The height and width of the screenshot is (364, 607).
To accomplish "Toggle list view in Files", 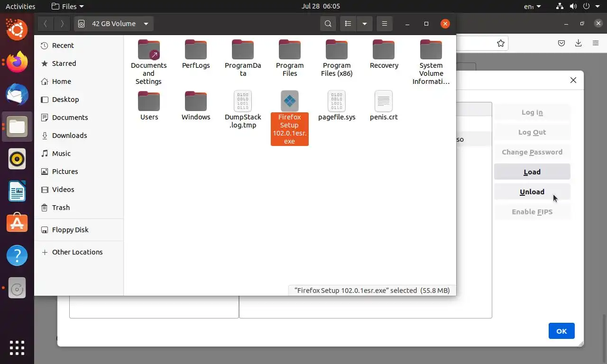I will [x=348, y=24].
